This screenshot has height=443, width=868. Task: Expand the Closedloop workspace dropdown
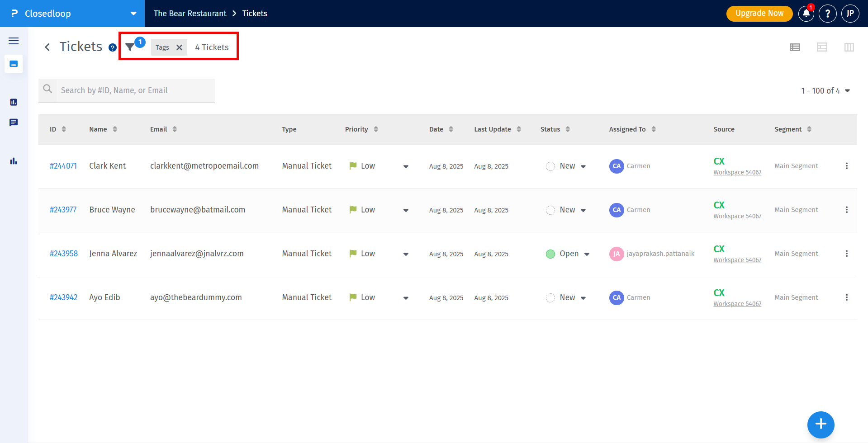pos(133,14)
